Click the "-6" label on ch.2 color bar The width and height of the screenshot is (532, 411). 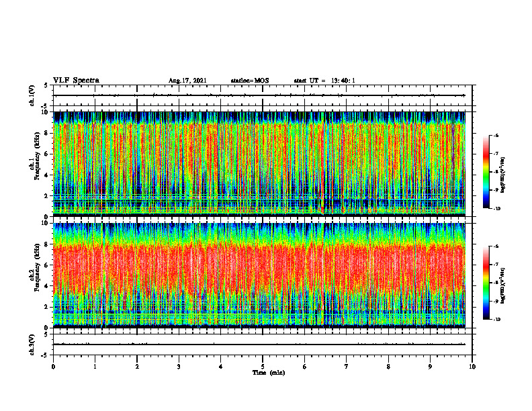[x=496, y=246]
